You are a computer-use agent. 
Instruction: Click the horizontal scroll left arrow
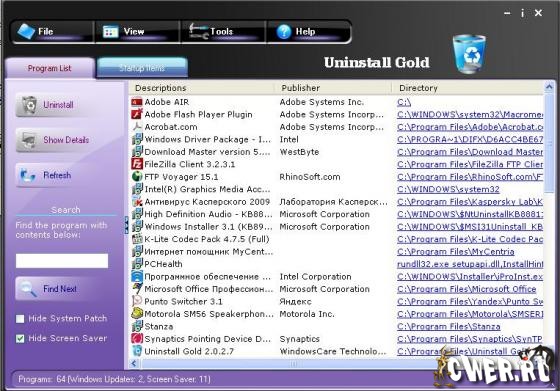[134, 364]
